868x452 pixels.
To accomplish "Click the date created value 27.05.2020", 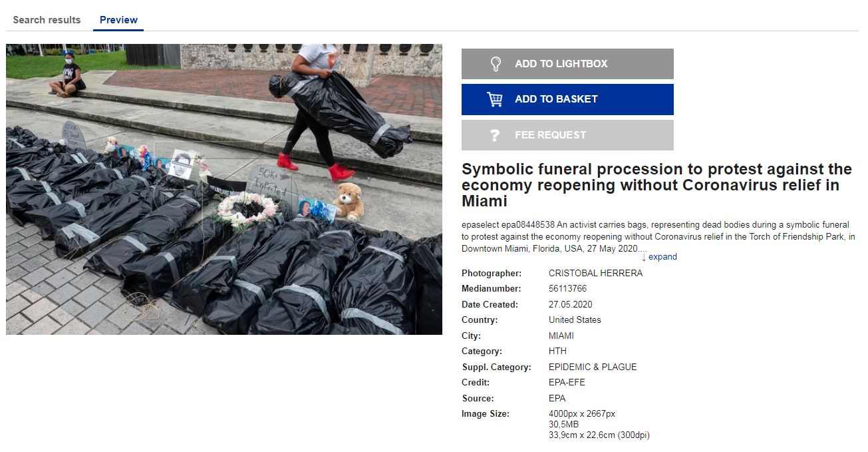I will [x=570, y=304].
